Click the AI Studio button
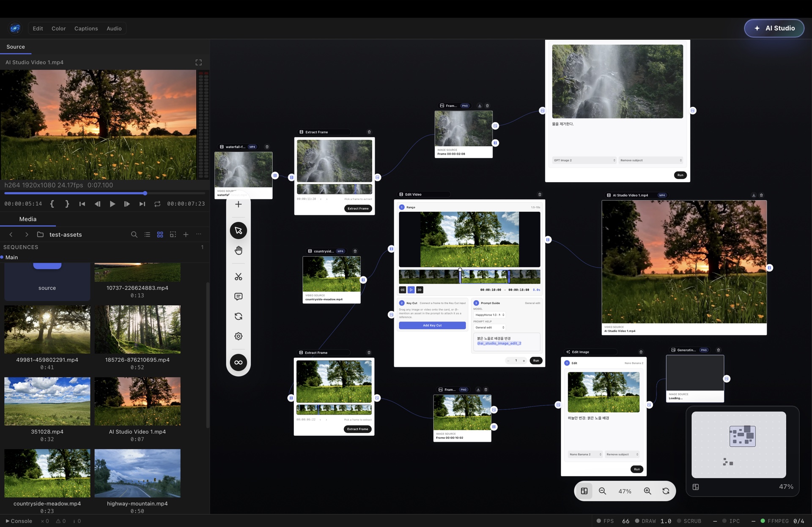This screenshot has width=812, height=527. point(774,28)
